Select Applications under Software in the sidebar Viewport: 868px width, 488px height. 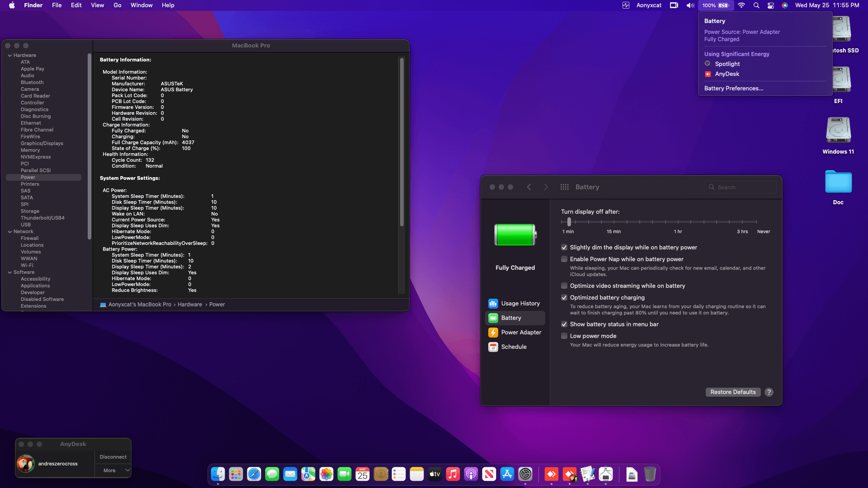(x=35, y=286)
